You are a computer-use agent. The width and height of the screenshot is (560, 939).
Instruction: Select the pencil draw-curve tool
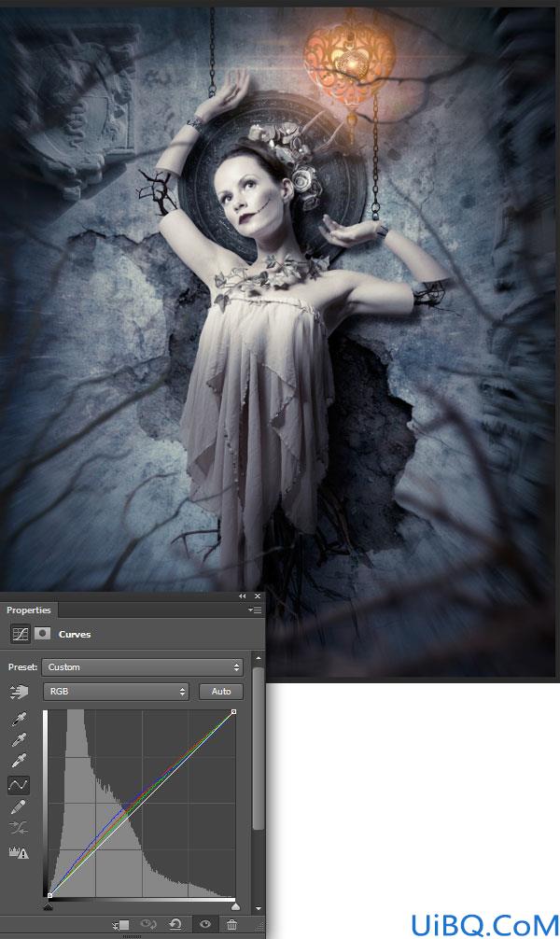tap(19, 806)
